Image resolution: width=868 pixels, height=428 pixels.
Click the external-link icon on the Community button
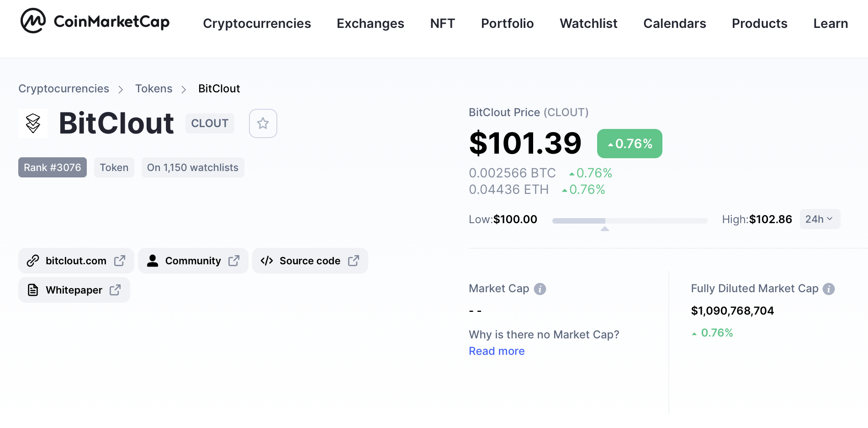coord(234,261)
